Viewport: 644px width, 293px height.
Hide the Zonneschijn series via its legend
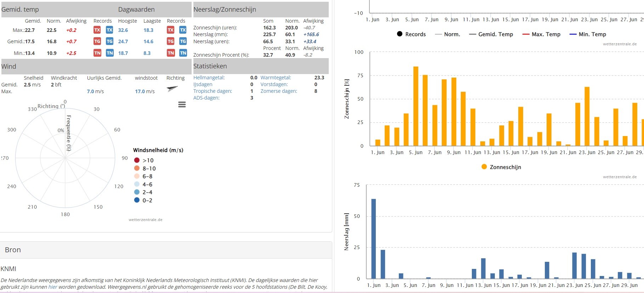pos(501,167)
